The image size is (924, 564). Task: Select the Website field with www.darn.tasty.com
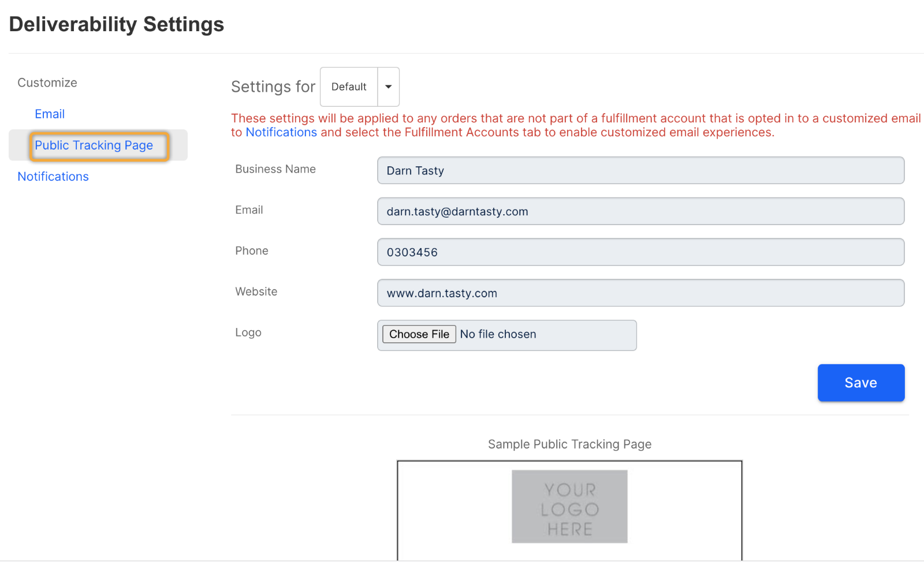(x=640, y=293)
